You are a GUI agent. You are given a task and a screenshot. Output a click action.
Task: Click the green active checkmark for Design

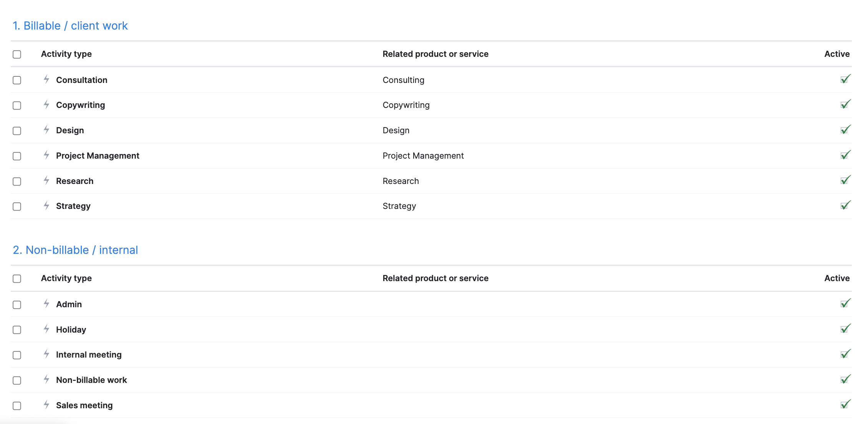pos(846,129)
